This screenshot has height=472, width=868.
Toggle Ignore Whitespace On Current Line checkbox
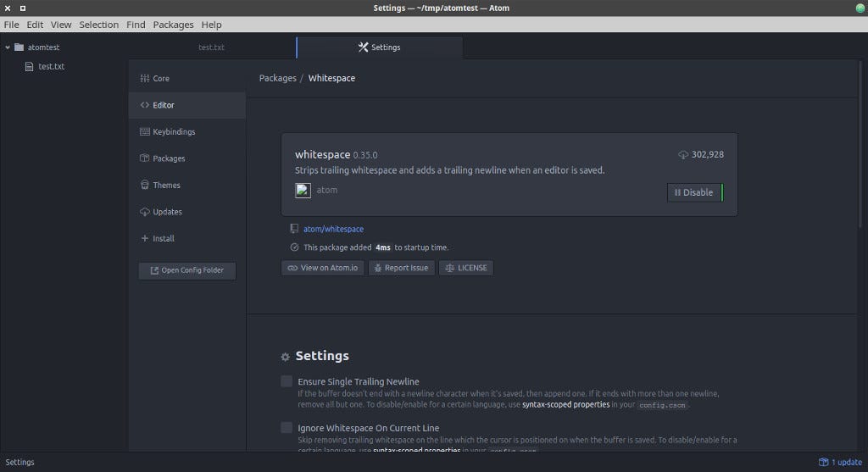tap(287, 428)
